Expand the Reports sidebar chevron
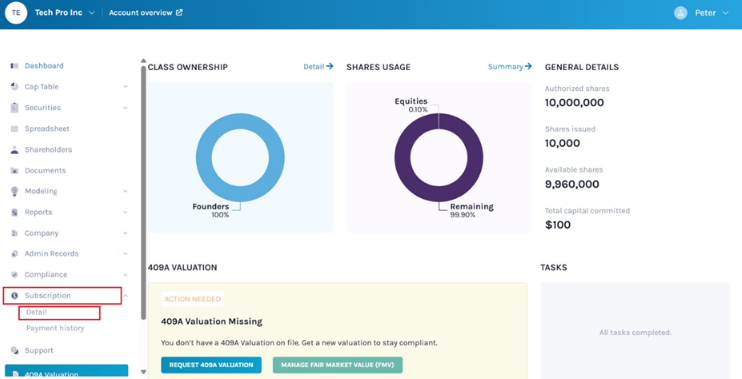Screen dimensions: 742x379 pyautogui.click(x=125, y=212)
